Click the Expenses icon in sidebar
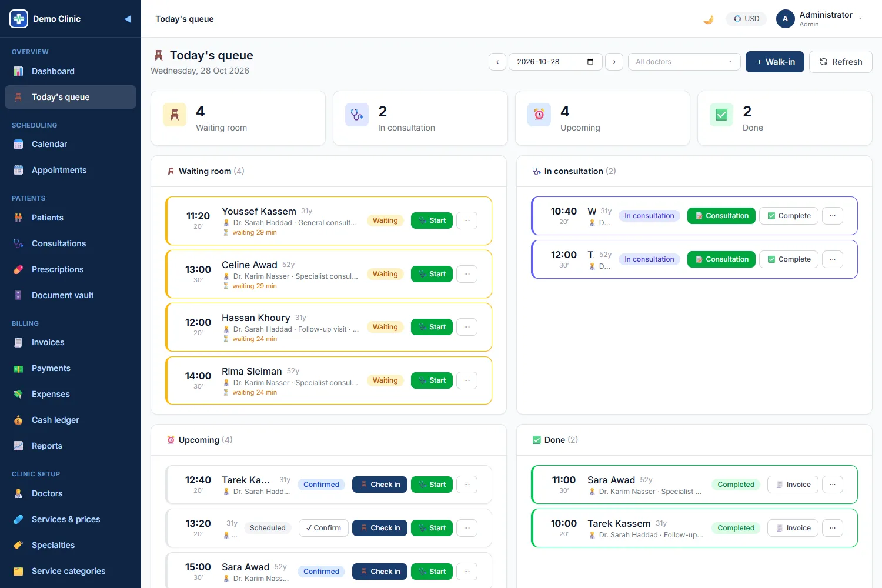This screenshot has width=882, height=588. (18, 394)
